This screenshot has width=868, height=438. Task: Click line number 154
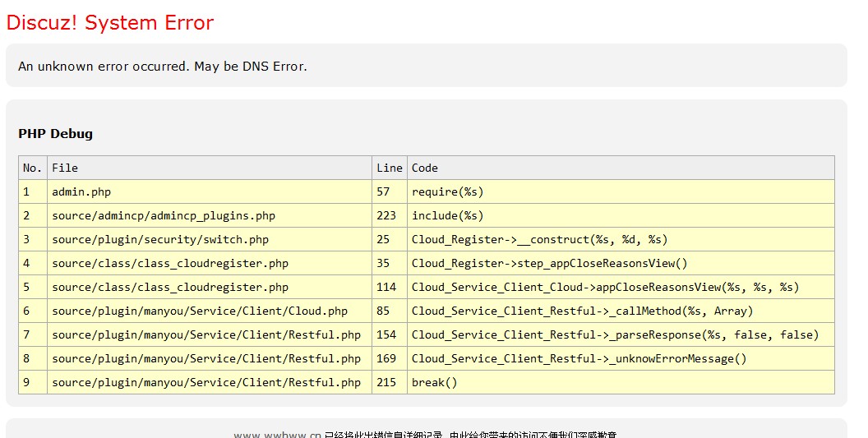[x=390, y=334]
